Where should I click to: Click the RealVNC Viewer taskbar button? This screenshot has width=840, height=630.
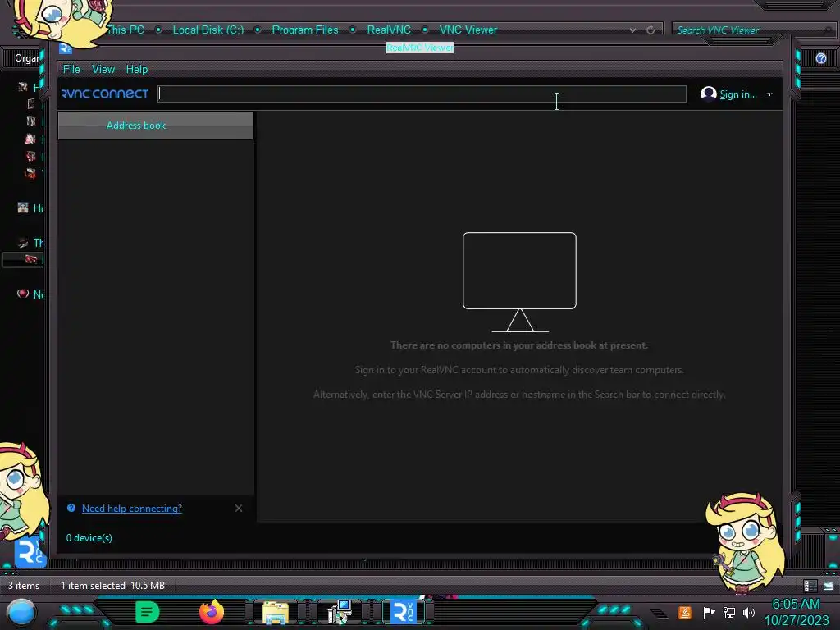(404, 612)
